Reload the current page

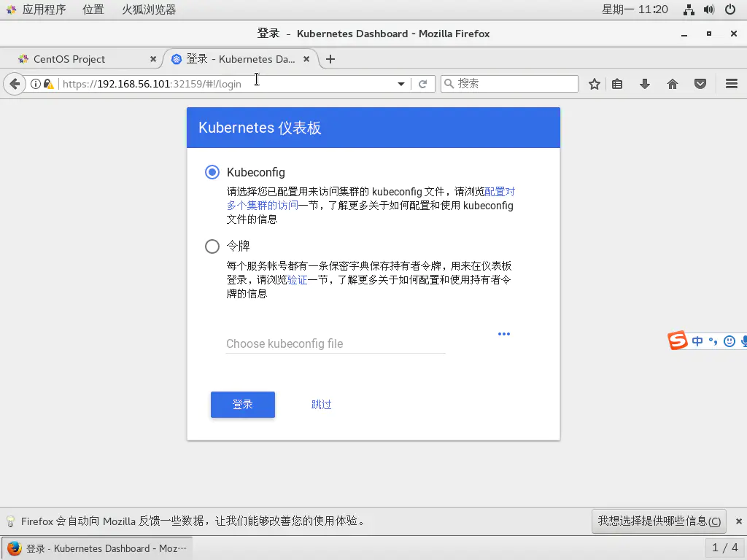[x=422, y=85]
